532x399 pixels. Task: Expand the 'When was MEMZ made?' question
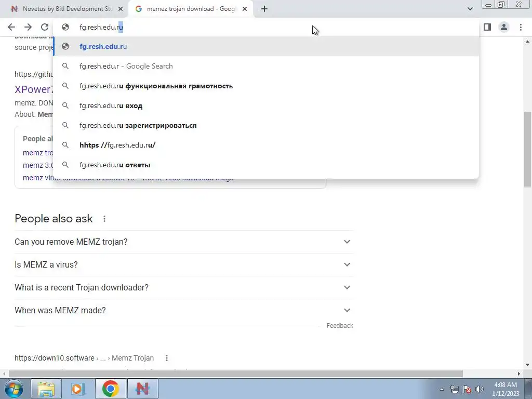183,310
